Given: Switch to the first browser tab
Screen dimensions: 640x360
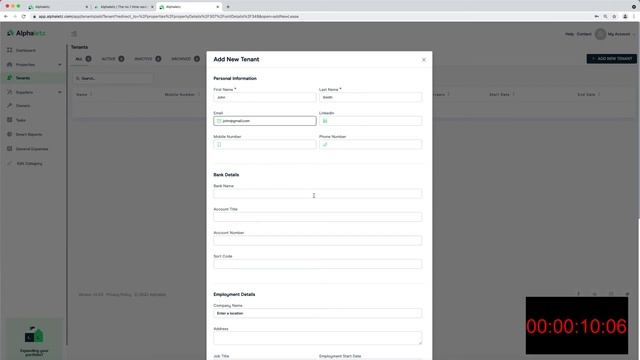Looking at the screenshot, I should click(x=58, y=7).
